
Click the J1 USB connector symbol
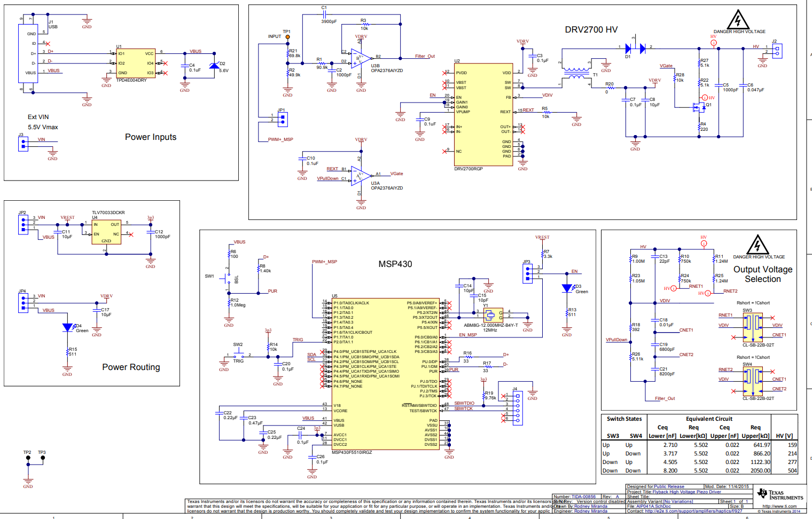point(31,58)
